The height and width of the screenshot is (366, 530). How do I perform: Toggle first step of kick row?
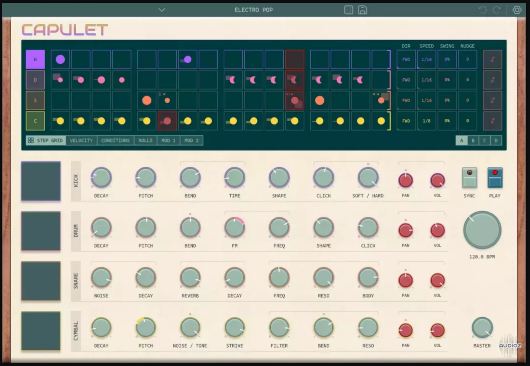61,59
